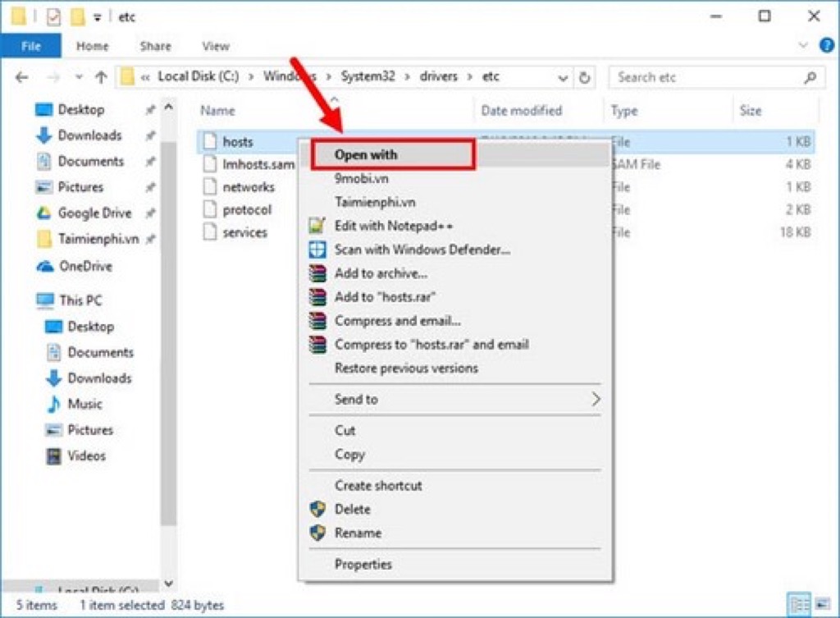Open Documents under This PC
This screenshot has width=840, height=618.
point(100,352)
